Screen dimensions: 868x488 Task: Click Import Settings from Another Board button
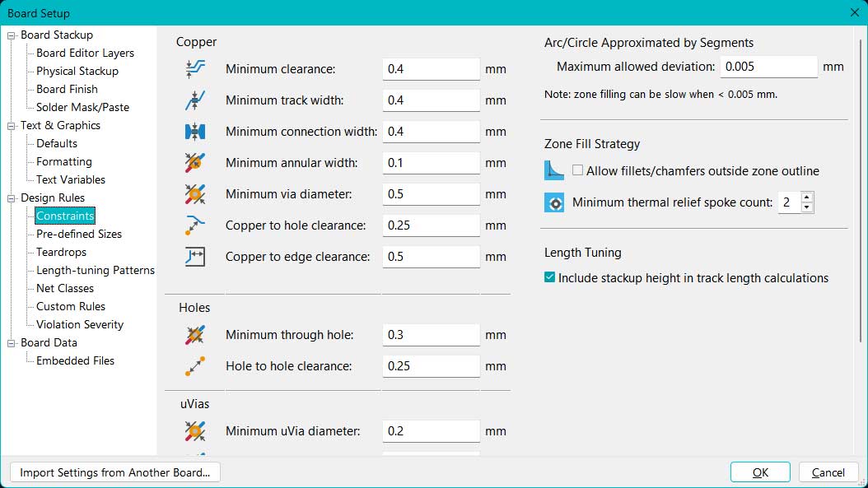[x=115, y=472]
